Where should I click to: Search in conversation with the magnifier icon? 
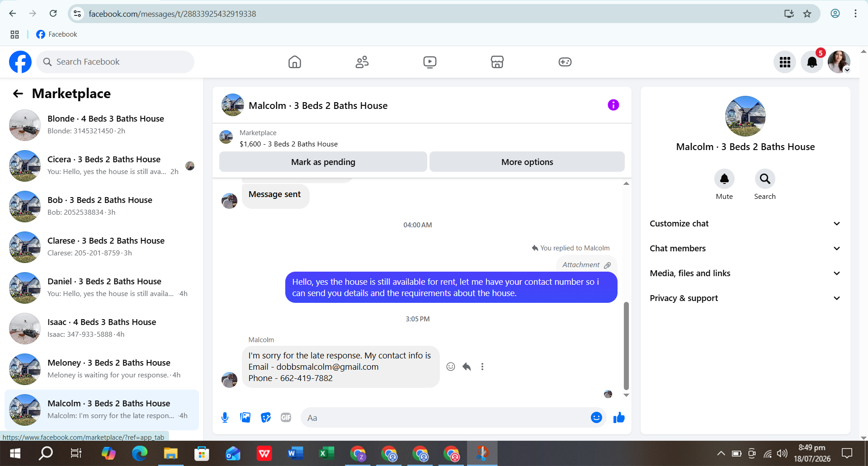[765, 179]
